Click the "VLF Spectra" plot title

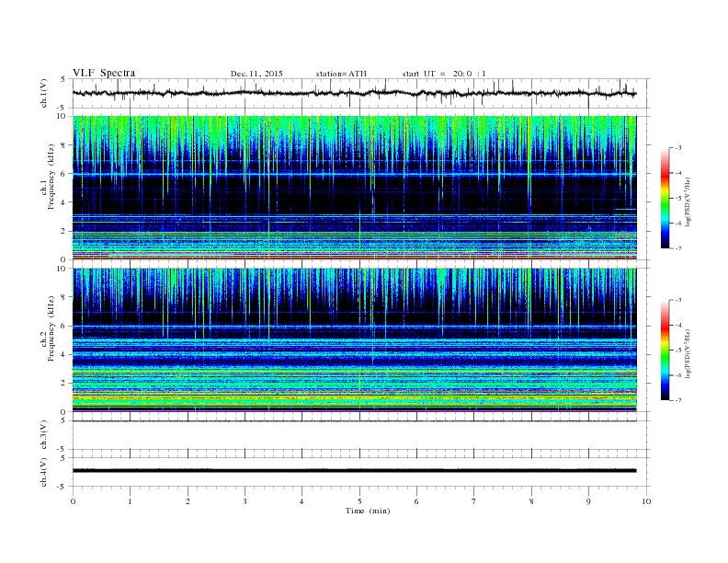point(104,73)
